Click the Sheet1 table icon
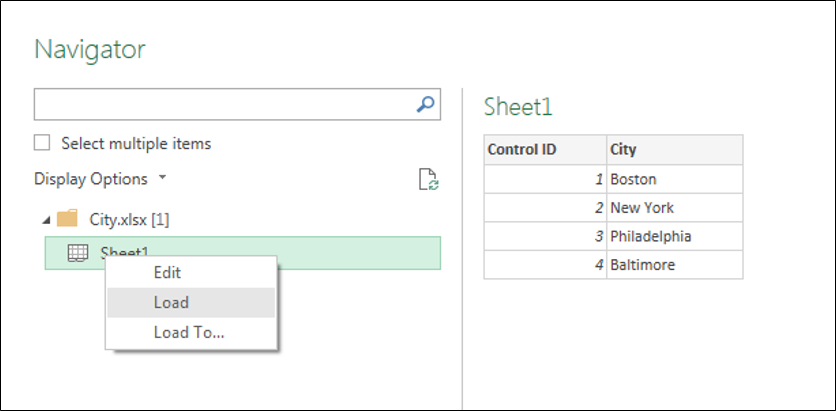Screen dimensions: 836x411 pos(78,253)
